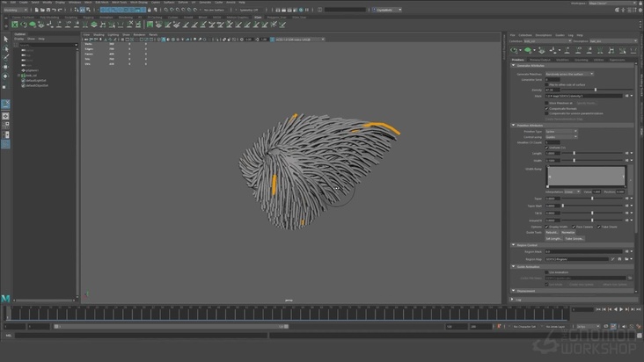
Task: Open the Control using Guides dropdown
Action: 561,137
